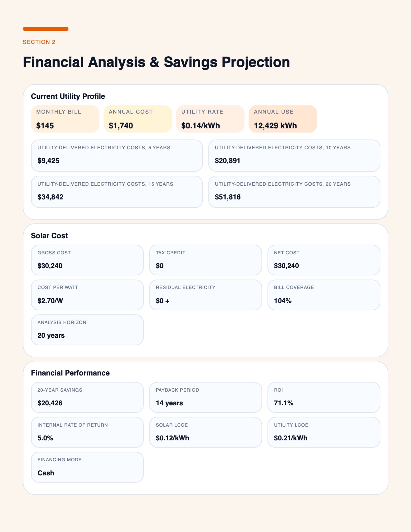Click the Utility Rate $0.14/kWh card
The height and width of the screenshot is (532, 411).
pyautogui.click(x=210, y=119)
